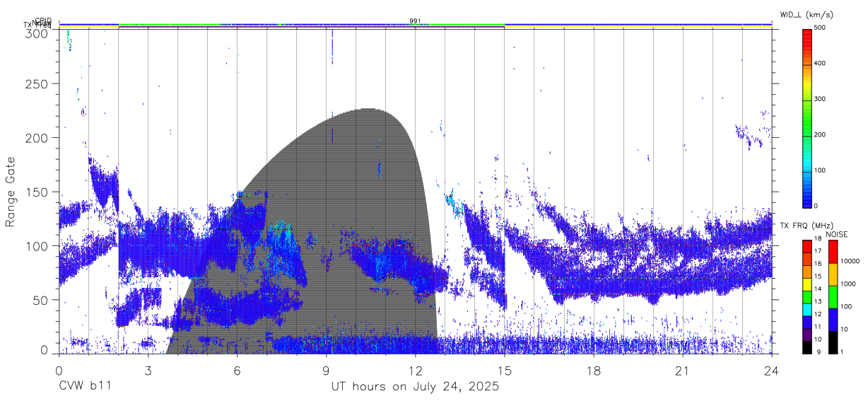The width and height of the screenshot is (868, 401).
Task: Select the red top swatch in NOISE legend
Action: click(x=832, y=252)
